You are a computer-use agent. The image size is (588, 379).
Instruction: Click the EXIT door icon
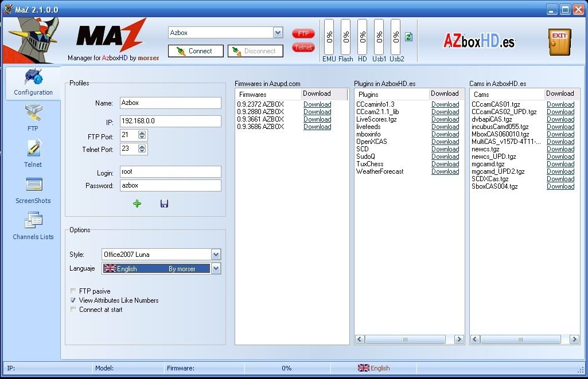point(559,42)
